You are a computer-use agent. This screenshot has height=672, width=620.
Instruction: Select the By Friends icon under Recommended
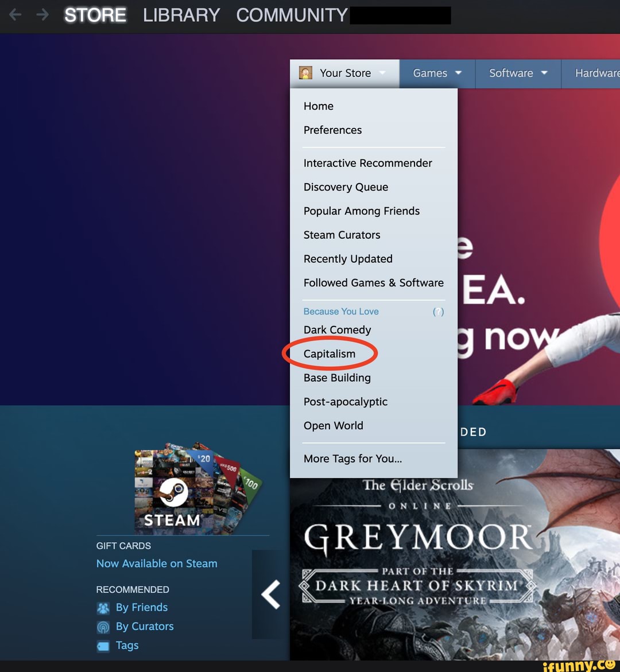pos(103,607)
